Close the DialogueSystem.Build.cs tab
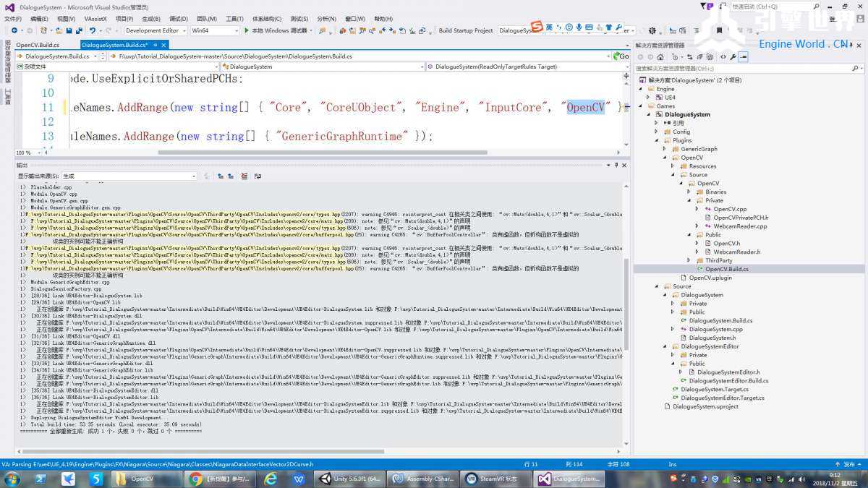This screenshot has height=488, width=868. click(x=163, y=45)
